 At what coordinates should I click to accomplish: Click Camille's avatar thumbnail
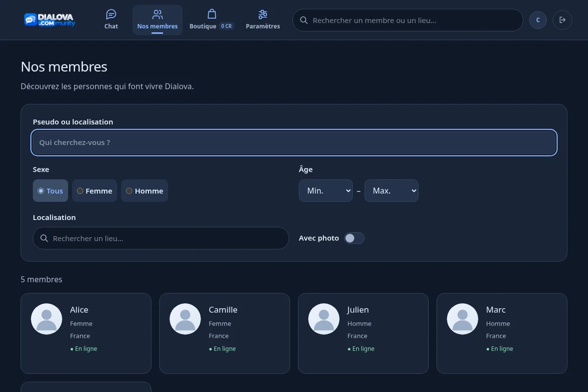[185, 319]
